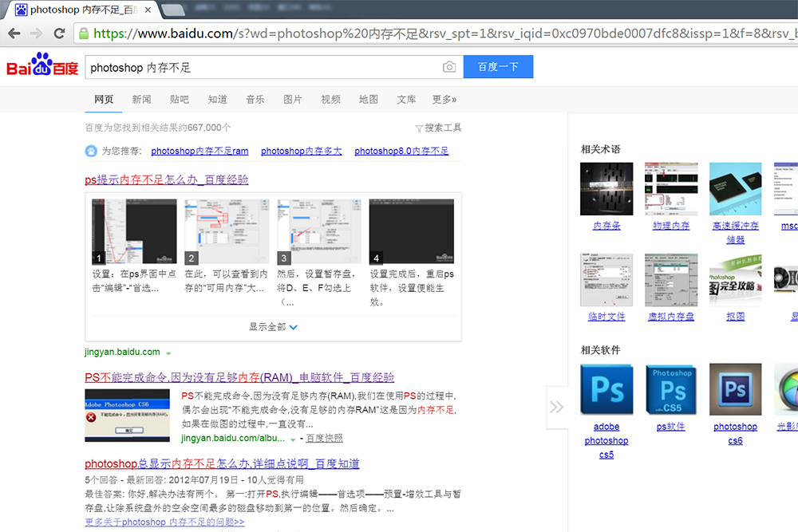Open the ps提示内存不足怎么办 result link
Viewport: 798px width, 532px height.
coord(166,180)
